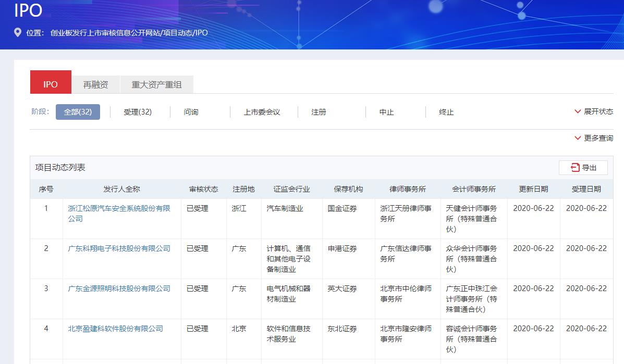Select the 上市委会议 stage filter
The image size is (624, 364).
(262, 112)
